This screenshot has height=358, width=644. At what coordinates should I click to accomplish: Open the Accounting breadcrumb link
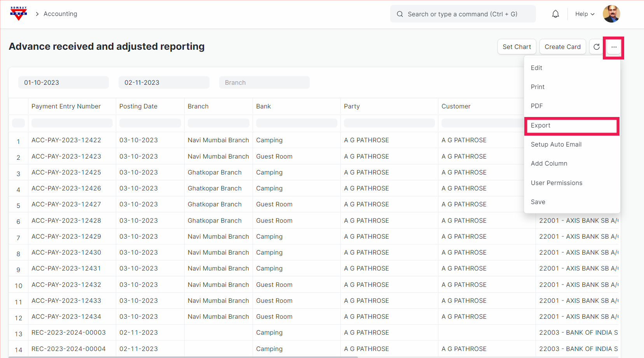pos(60,14)
